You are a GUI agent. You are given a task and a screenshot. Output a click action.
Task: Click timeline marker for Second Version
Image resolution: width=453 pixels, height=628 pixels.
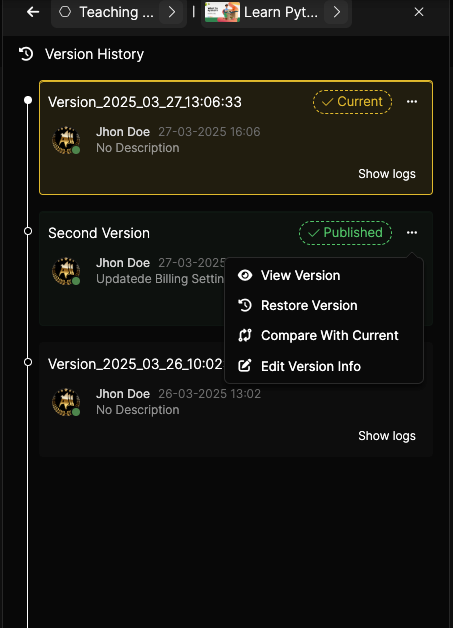pyautogui.click(x=28, y=231)
